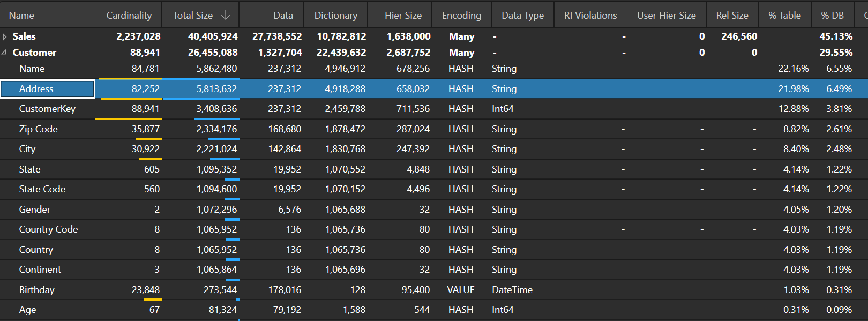Sort by the RI Violations column header
The image size is (868, 321).
(x=590, y=16)
